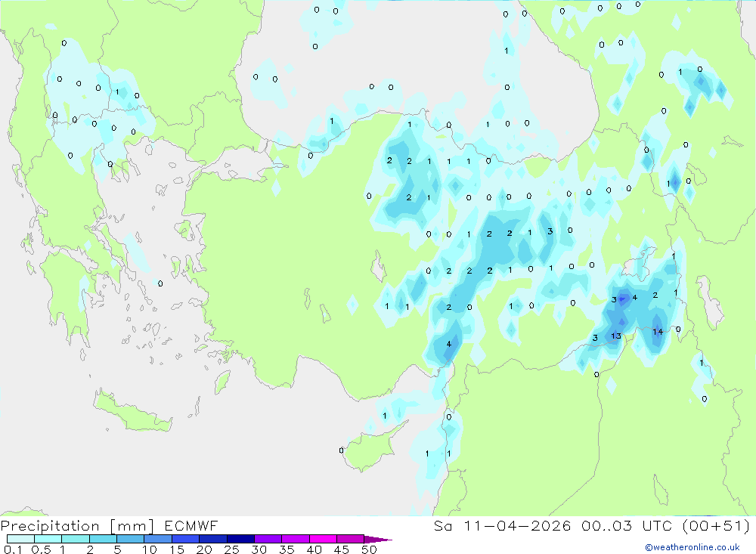Click the legend label '50'
This screenshot has width=756, height=554.
(370, 549)
